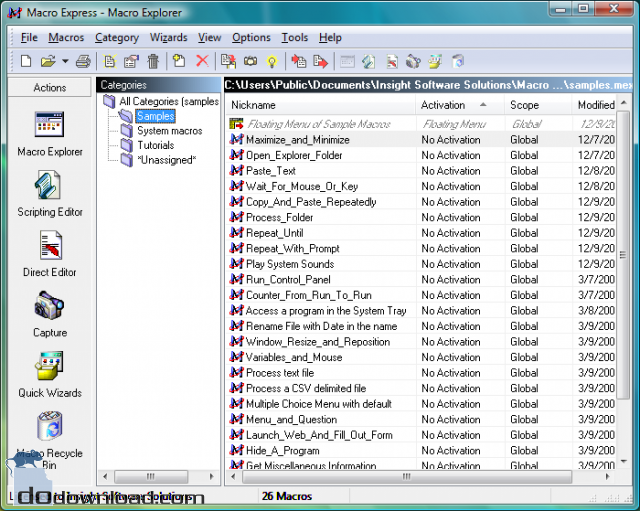Click the Add Category toolbar icon

pos(179,61)
